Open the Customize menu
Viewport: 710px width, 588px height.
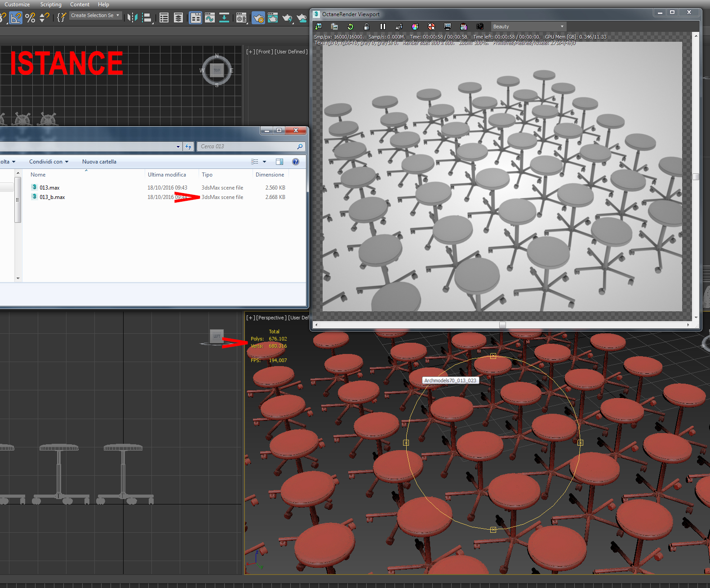(17, 4)
